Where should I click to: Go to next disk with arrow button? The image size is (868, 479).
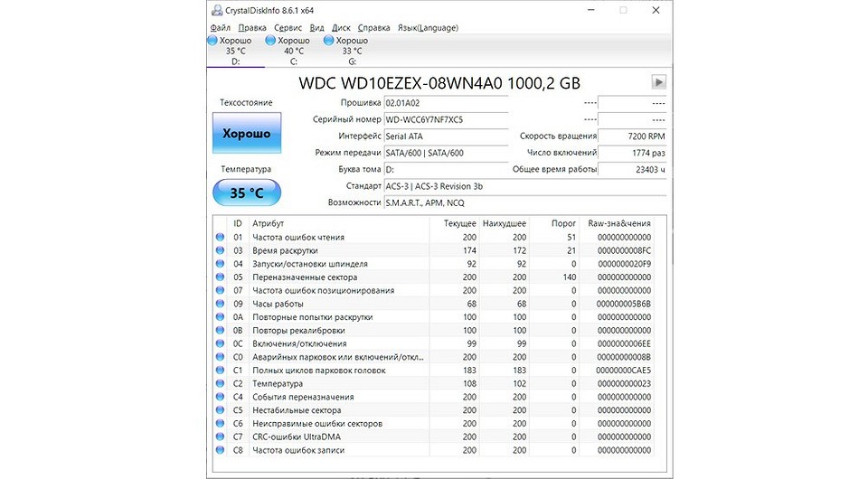pos(658,82)
